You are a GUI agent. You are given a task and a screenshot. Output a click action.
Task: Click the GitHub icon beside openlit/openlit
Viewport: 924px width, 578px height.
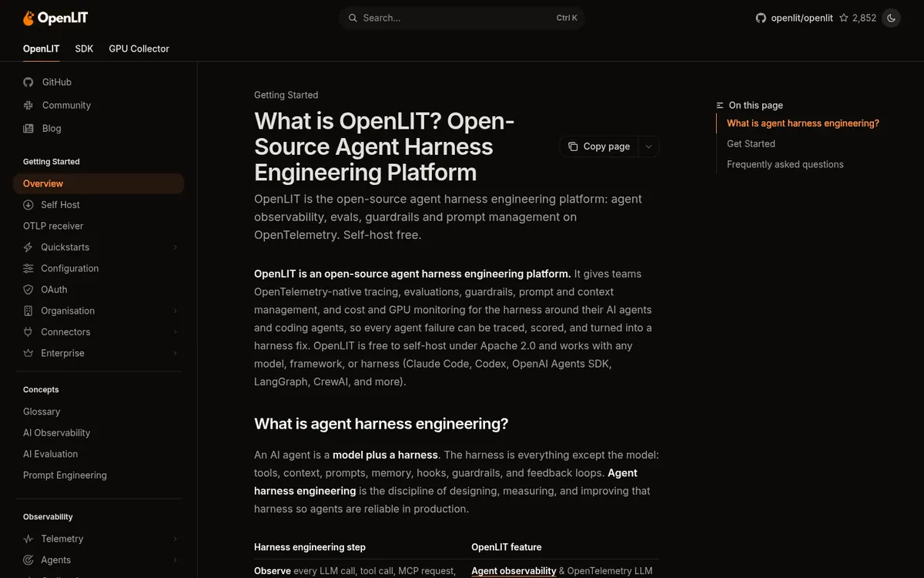[761, 18]
